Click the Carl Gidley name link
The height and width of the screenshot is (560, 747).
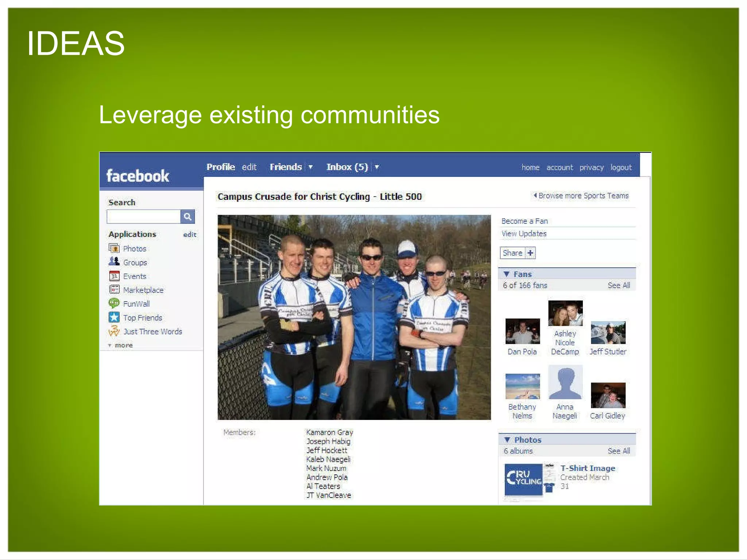coord(608,416)
